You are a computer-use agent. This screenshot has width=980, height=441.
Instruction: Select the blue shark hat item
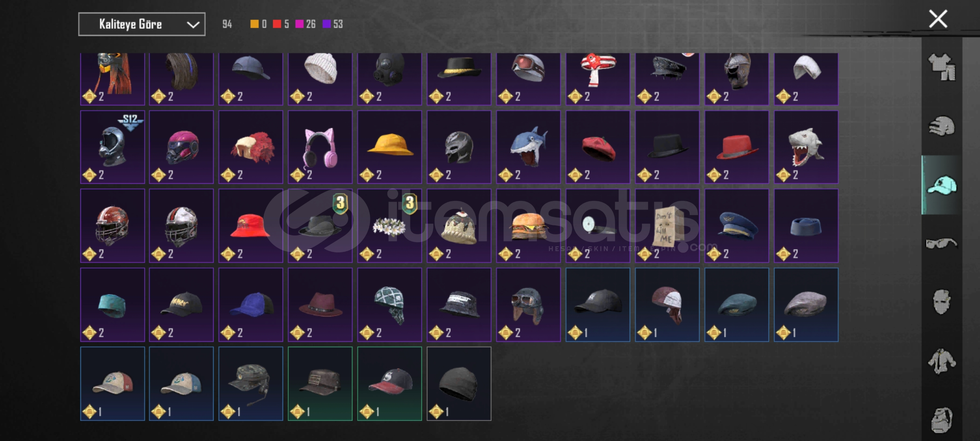(x=528, y=147)
